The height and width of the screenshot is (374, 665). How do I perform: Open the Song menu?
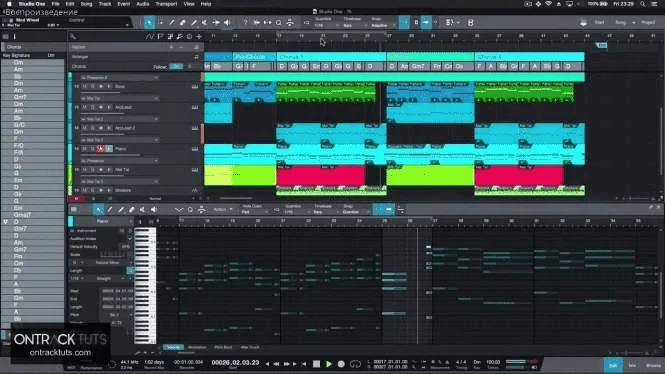click(x=87, y=4)
